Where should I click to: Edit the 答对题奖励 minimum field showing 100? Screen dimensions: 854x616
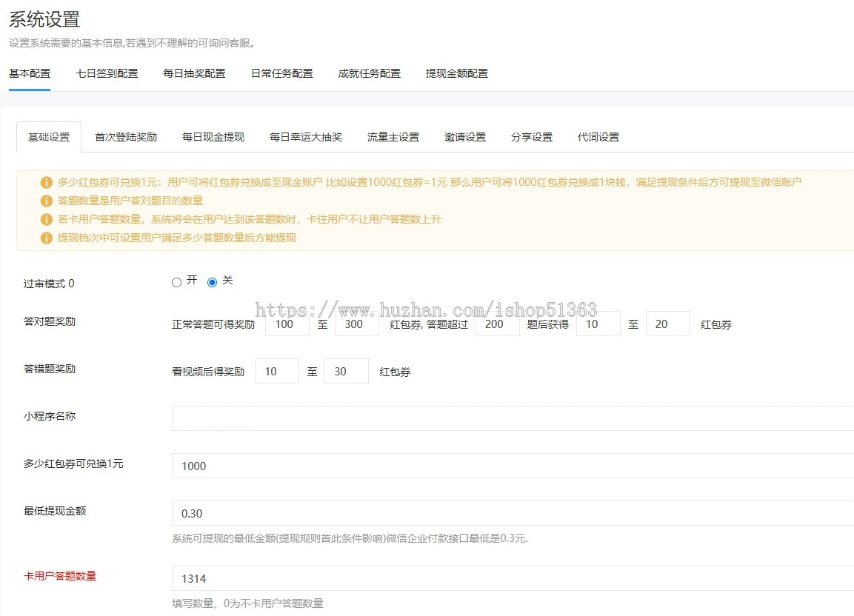287,324
